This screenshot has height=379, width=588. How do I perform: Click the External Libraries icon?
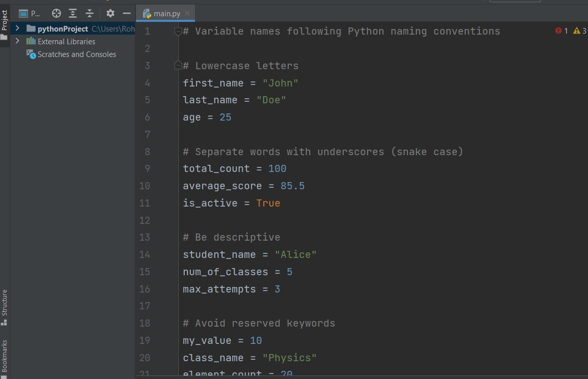32,41
